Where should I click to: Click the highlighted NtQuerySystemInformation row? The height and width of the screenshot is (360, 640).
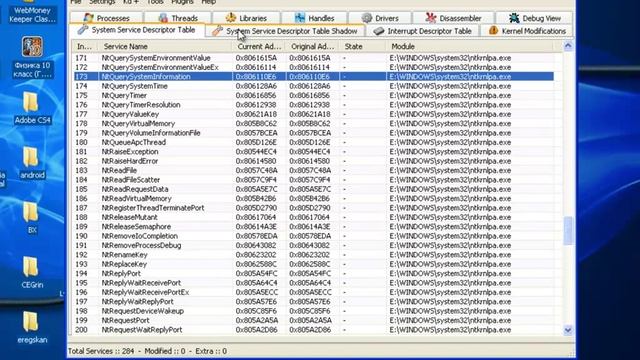(x=313, y=77)
